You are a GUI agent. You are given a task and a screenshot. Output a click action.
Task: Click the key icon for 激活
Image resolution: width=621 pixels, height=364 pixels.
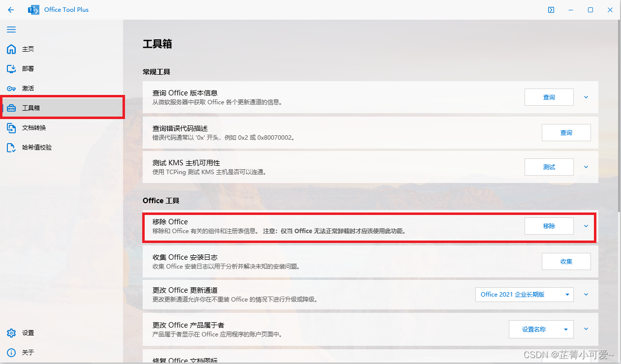coord(11,89)
